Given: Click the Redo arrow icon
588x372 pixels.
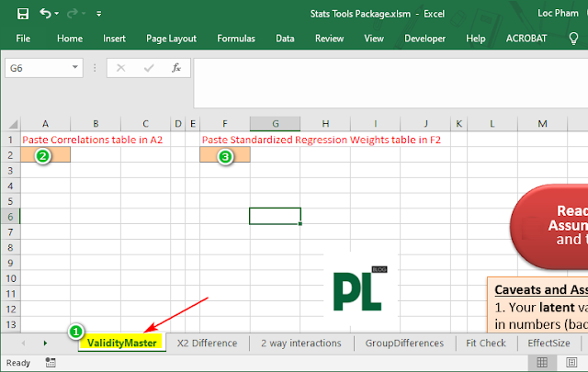Looking at the screenshot, I should click(72, 14).
